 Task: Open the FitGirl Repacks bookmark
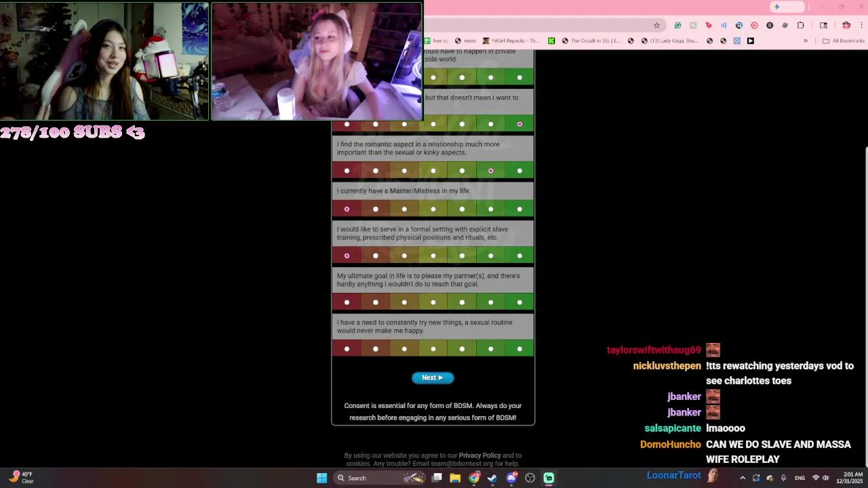point(511,41)
